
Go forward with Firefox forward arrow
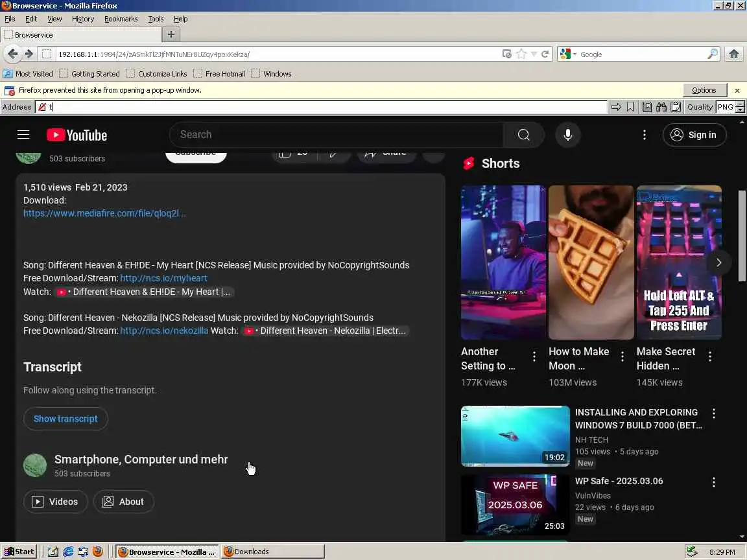pos(29,54)
